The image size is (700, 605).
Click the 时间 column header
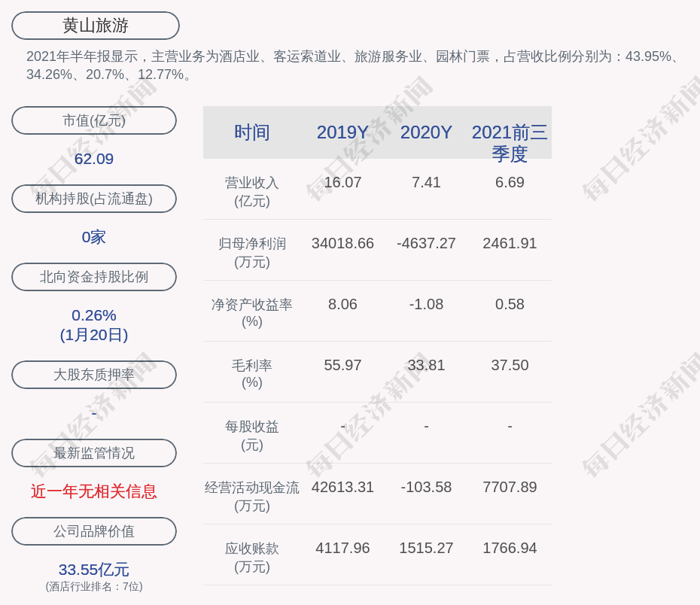[252, 132]
